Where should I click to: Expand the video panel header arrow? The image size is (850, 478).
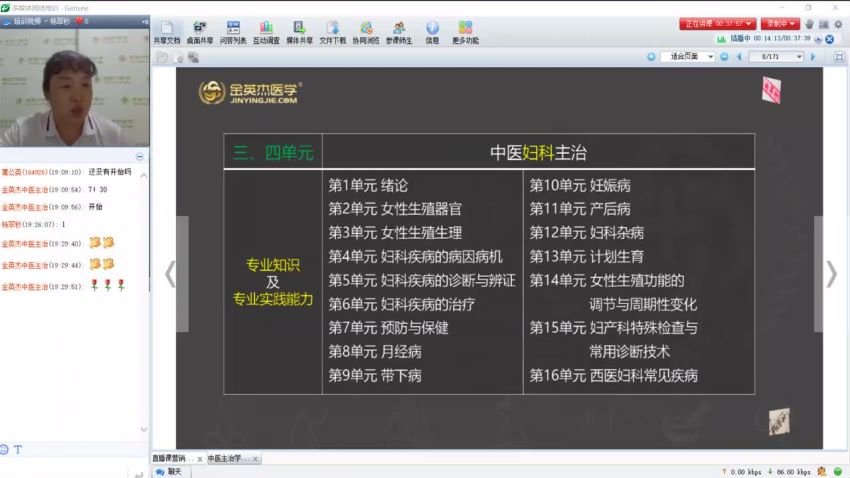[145, 22]
